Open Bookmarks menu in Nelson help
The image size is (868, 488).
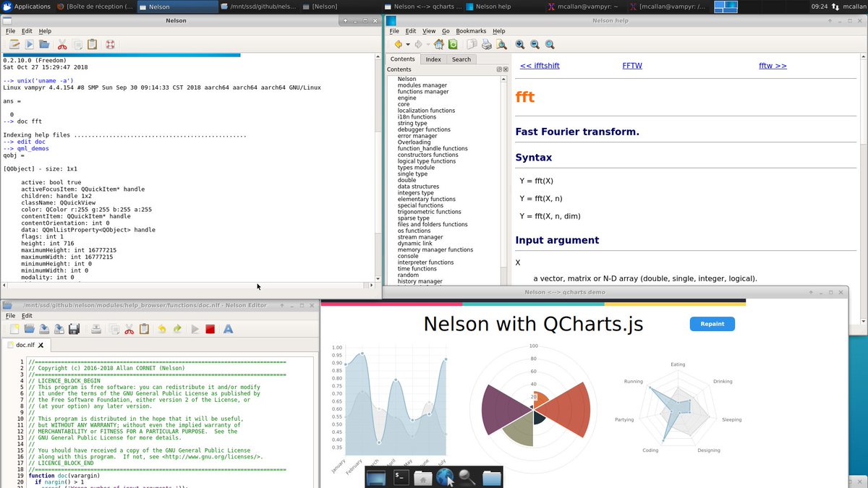click(471, 31)
